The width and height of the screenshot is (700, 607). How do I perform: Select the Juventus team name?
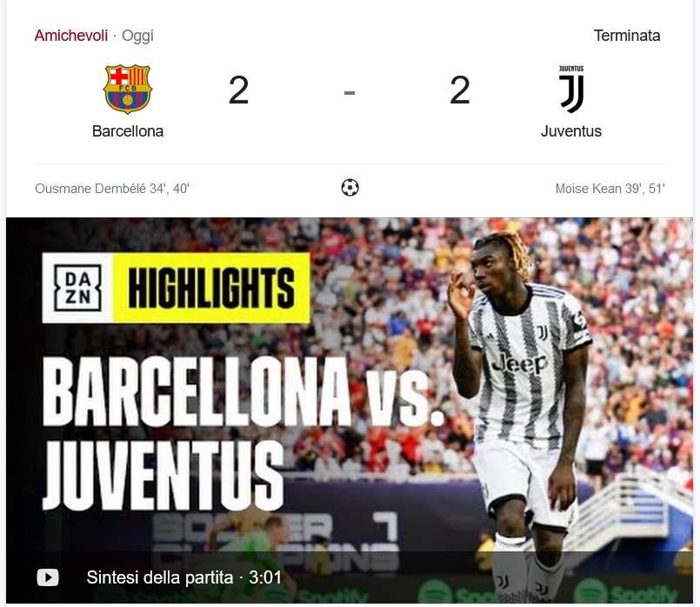click(x=571, y=131)
